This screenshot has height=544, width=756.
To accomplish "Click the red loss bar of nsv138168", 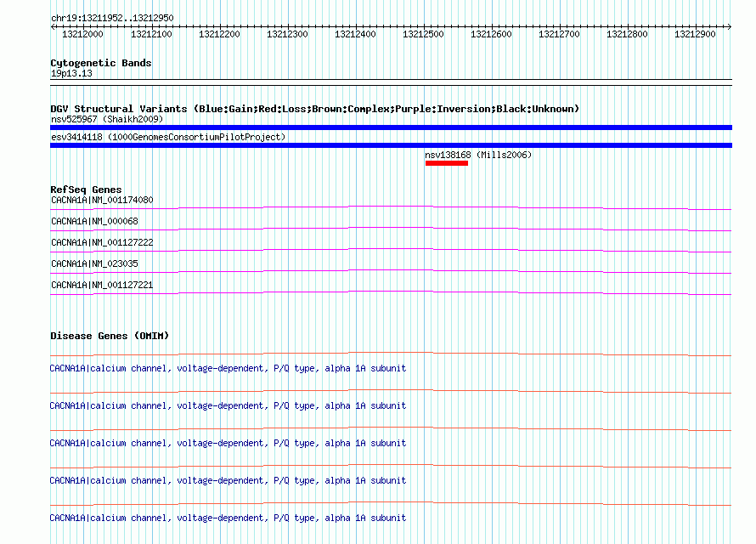I will tap(447, 163).
